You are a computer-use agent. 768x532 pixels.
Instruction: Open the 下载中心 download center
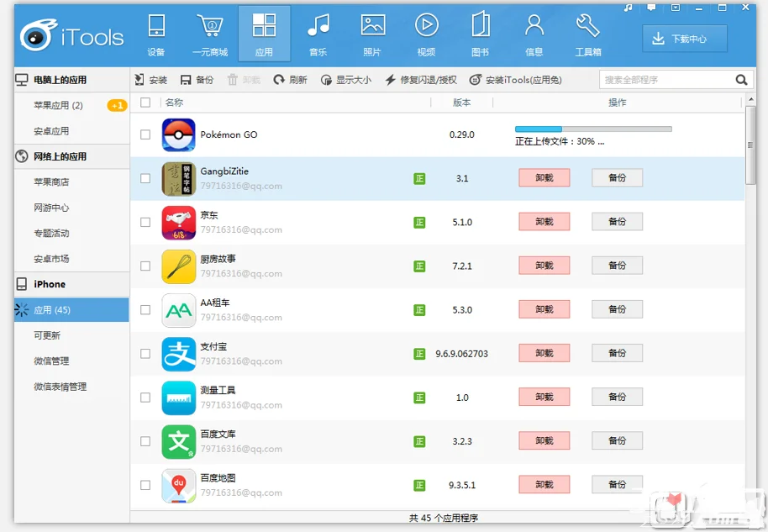pyautogui.click(x=685, y=39)
